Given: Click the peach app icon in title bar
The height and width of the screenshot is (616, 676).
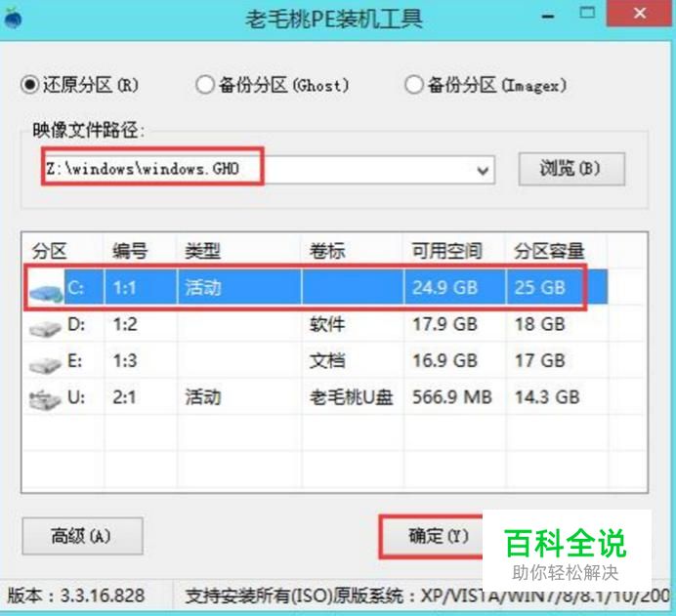Looking at the screenshot, I should pyautogui.click(x=13, y=19).
